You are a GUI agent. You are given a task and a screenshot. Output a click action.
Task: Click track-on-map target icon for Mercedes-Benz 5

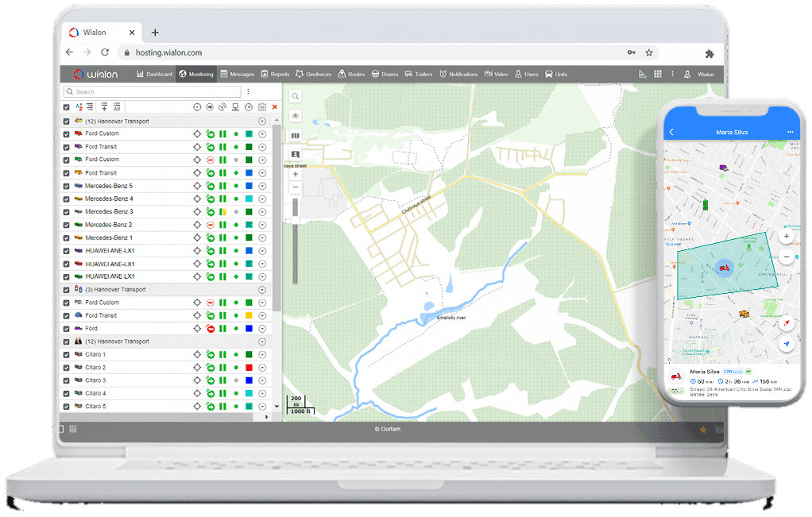click(197, 186)
